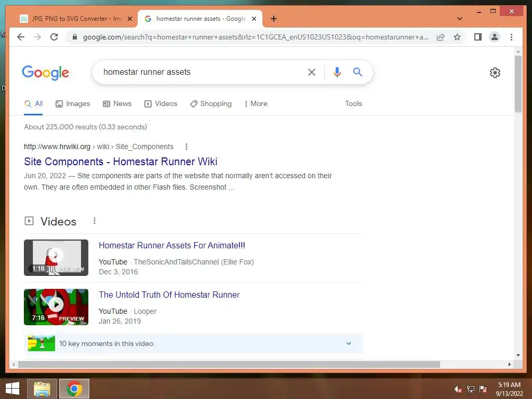Open a new browser tab
The image size is (532, 399).
(x=273, y=19)
